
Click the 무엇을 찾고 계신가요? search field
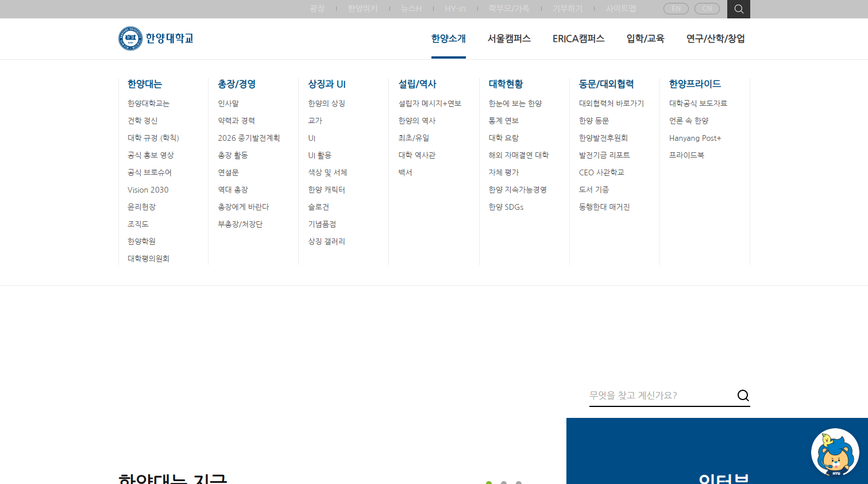[x=661, y=395]
